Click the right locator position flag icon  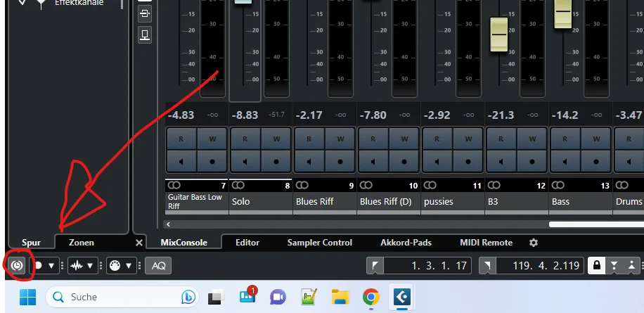click(x=487, y=266)
